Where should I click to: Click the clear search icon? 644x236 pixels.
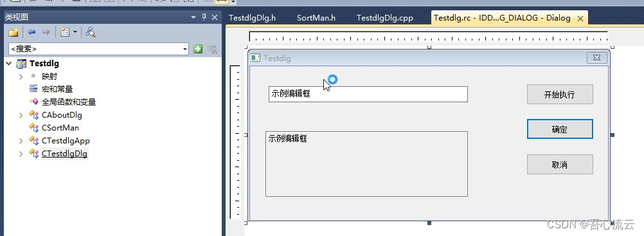click(212, 49)
